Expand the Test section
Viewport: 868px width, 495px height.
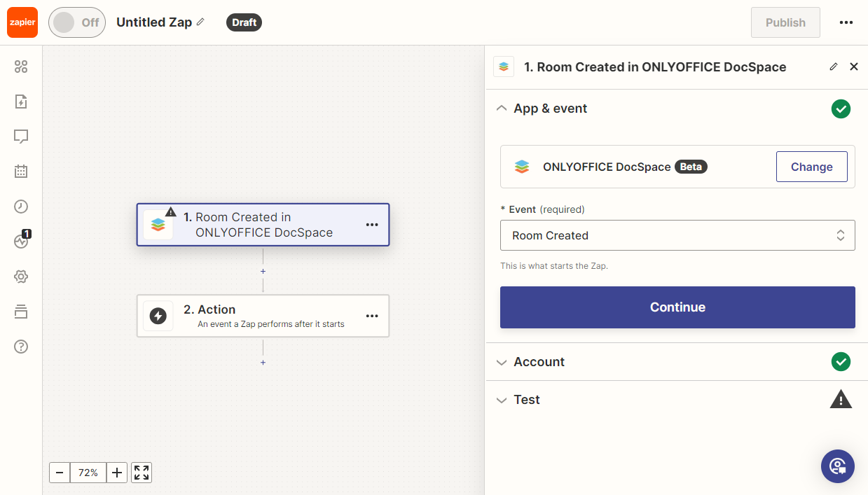click(526, 400)
